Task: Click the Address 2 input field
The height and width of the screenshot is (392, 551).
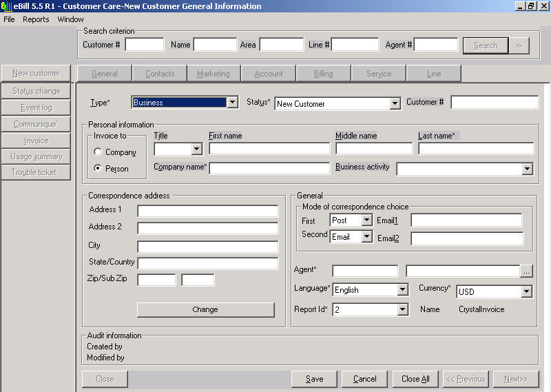Action: 208,228
